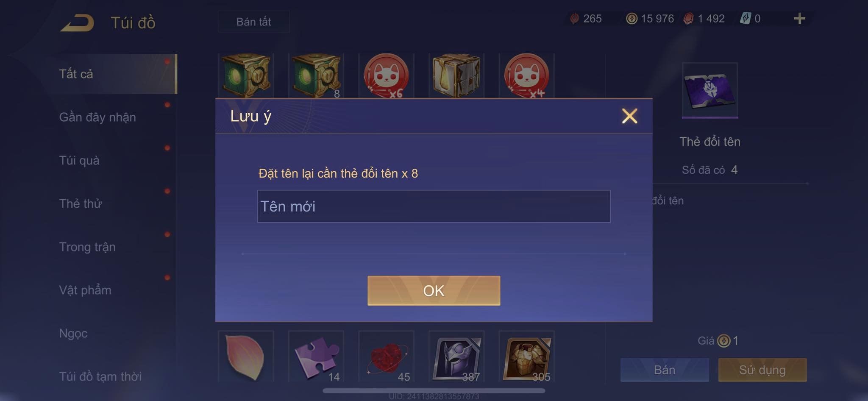This screenshot has height=401, width=868.
Task: Select the red cat token marked x6
Action: click(386, 76)
